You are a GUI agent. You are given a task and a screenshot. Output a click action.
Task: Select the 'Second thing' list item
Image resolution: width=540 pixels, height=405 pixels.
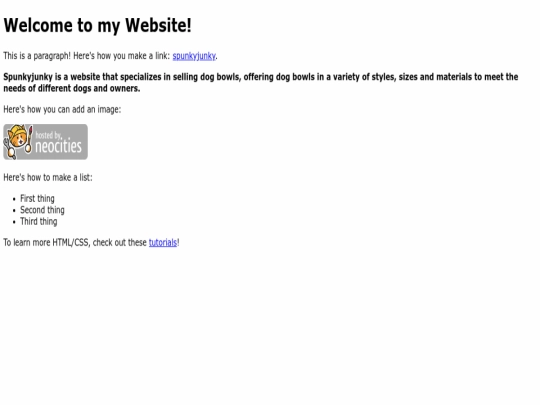(42, 210)
